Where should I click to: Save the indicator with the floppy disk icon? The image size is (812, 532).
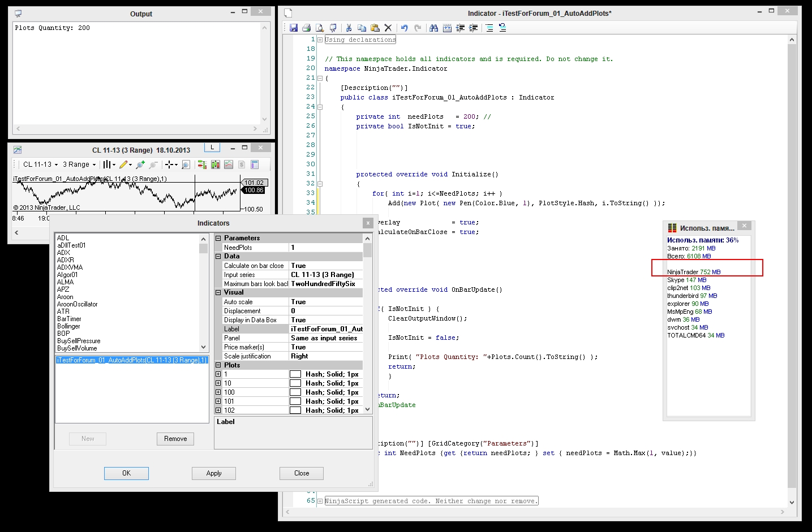pyautogui.click(x=294, y=28)
